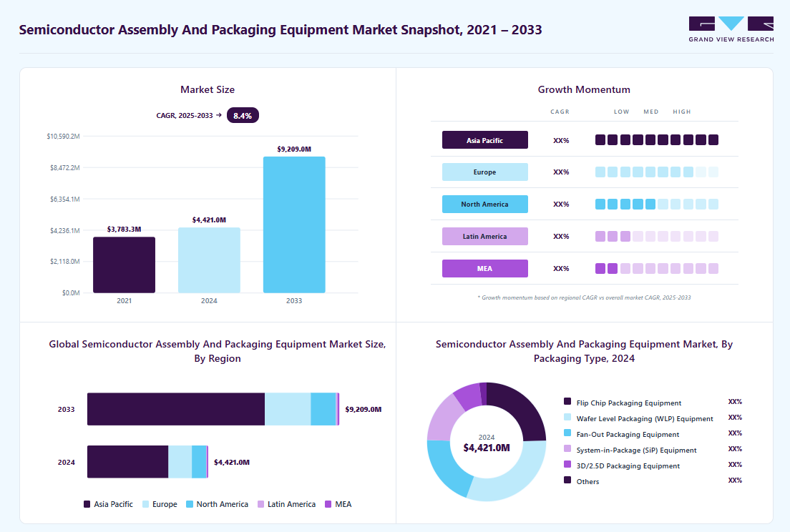
Task: Click the 2033 stacked bar total $9,209.0M
Action: (364, 409)
